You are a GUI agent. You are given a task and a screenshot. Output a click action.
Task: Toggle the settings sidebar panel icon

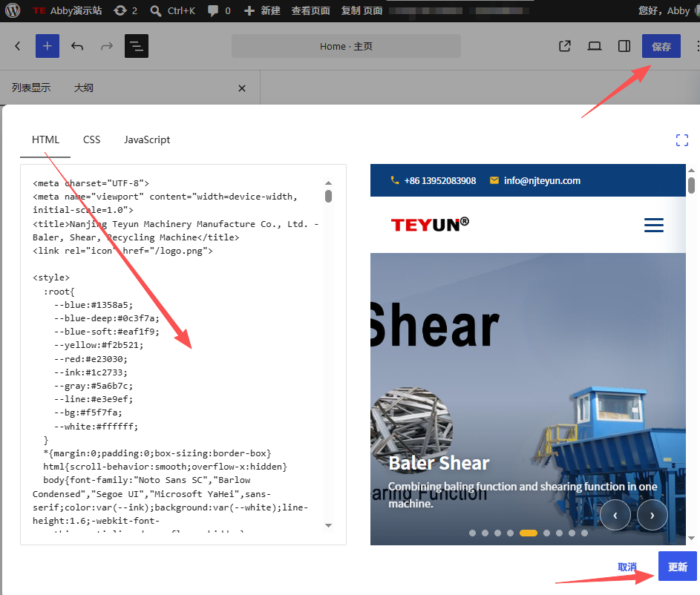point(624,46)
